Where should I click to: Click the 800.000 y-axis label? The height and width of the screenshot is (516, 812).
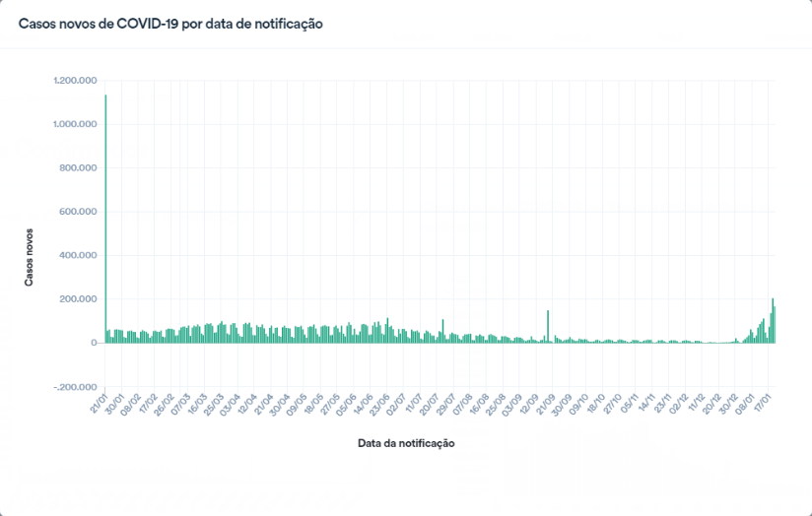pos(79,168)
